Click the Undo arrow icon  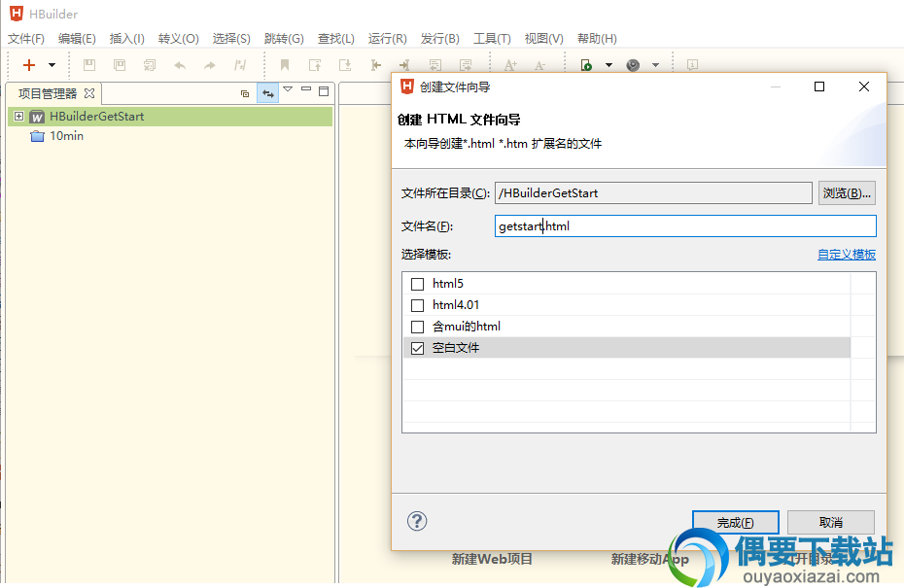pos(180,65)
